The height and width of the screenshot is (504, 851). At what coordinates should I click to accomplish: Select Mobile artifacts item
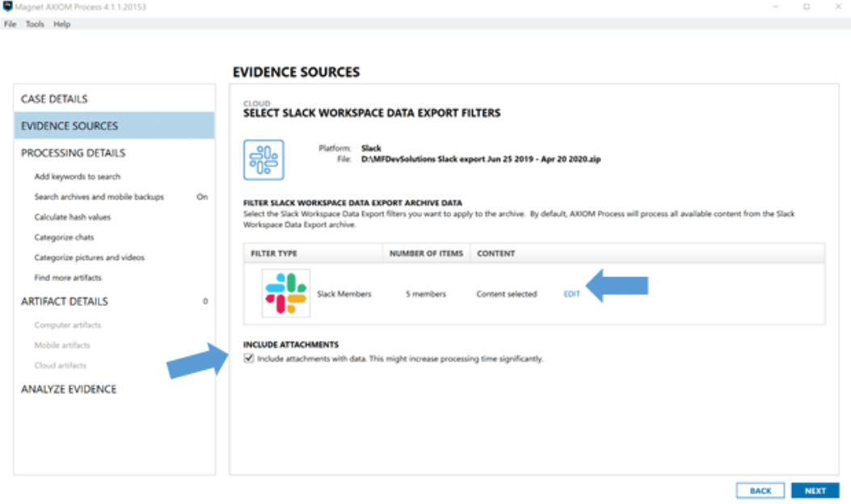click(62, 345)
